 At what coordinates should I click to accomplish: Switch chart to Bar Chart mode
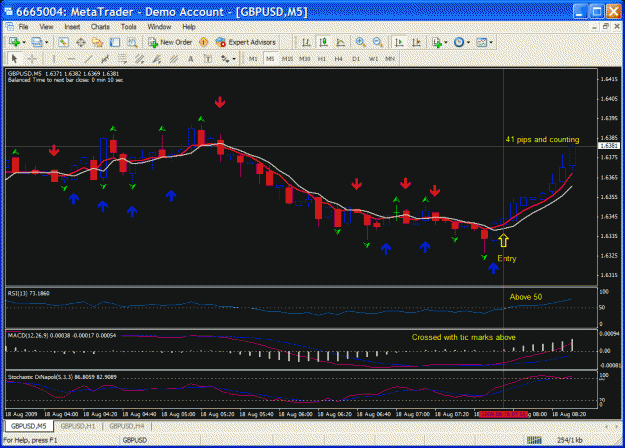tap(306, 42)
